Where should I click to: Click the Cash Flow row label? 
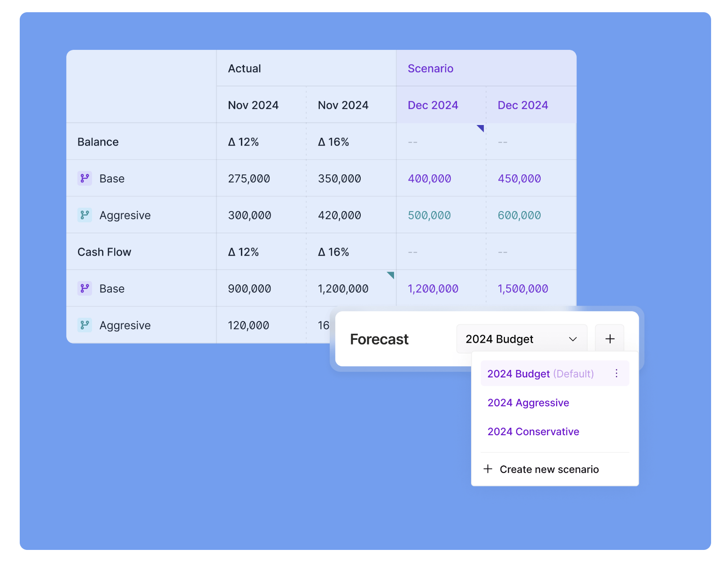104,252
